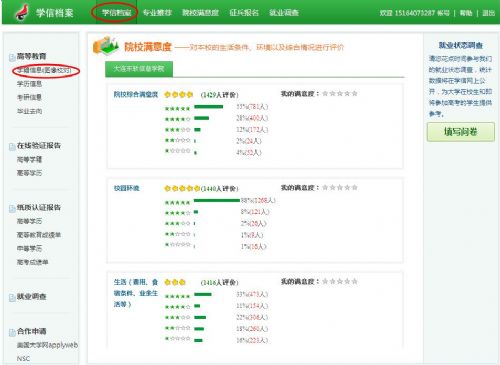500x365 pixels.
Task: Click the 合作申请 section heading
Action: tap(32, 331)
